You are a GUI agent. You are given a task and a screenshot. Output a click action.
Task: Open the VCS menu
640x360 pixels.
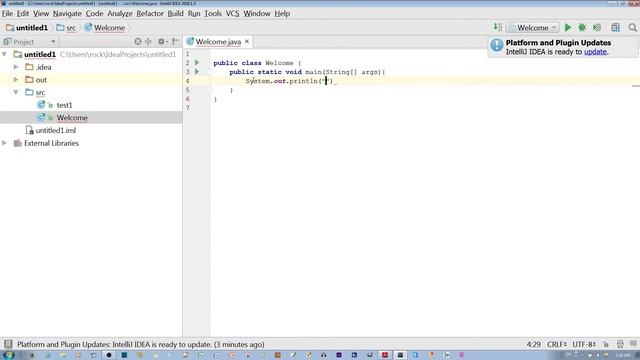point(232,13)
